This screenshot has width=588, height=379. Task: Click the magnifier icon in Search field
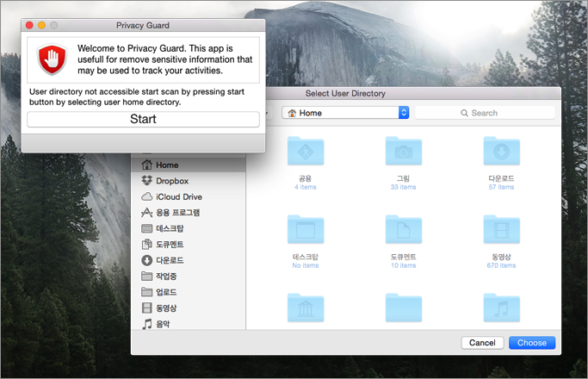[x=464, y=113]
